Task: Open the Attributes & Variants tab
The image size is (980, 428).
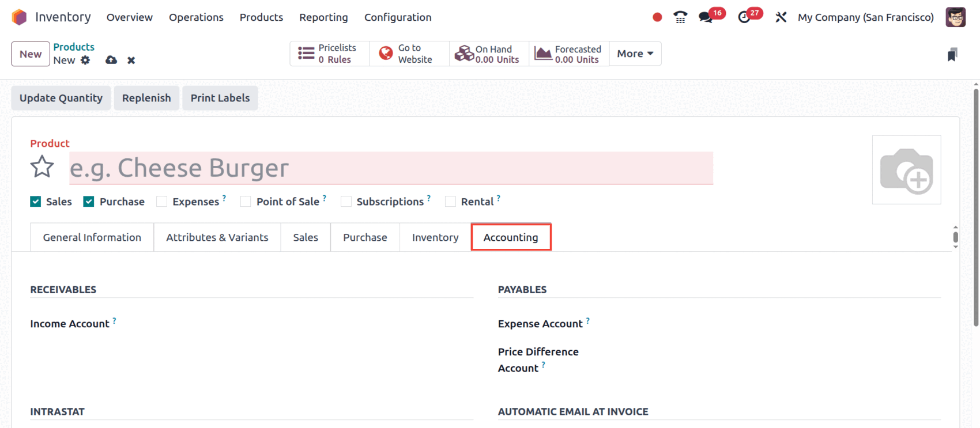Action: tap(217, 237)
